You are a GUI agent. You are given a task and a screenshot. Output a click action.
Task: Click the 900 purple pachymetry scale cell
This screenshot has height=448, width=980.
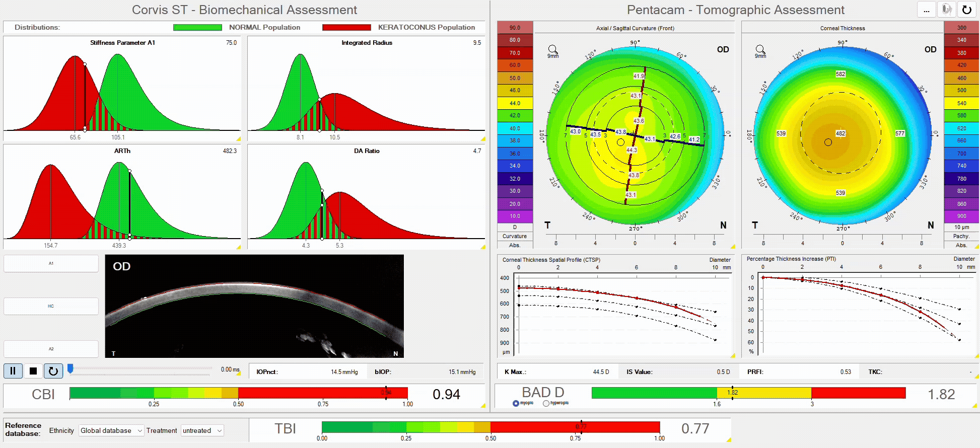pyautogui.click(x=962, y=216)
